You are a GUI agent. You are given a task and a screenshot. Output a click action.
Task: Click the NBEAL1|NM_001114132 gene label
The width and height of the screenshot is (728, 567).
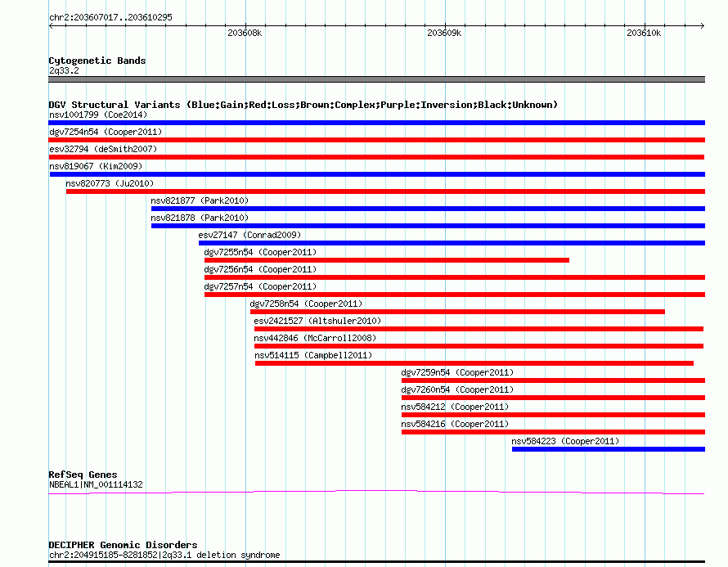click(x=96, y=485)
